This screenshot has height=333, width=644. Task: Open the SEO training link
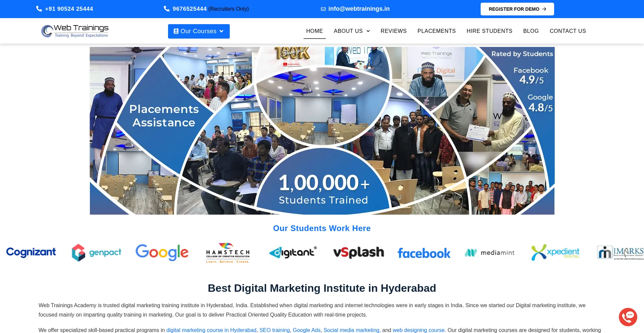[274, 330]
